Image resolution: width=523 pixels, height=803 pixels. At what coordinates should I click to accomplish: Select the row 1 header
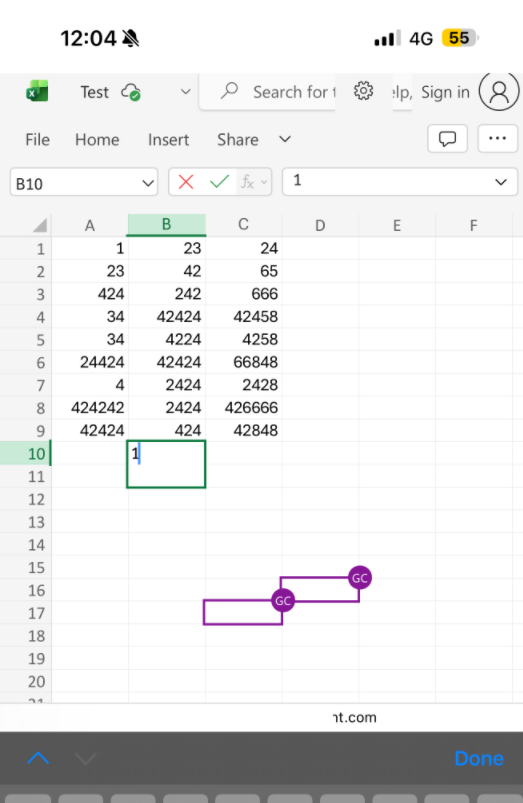point(26,249)
